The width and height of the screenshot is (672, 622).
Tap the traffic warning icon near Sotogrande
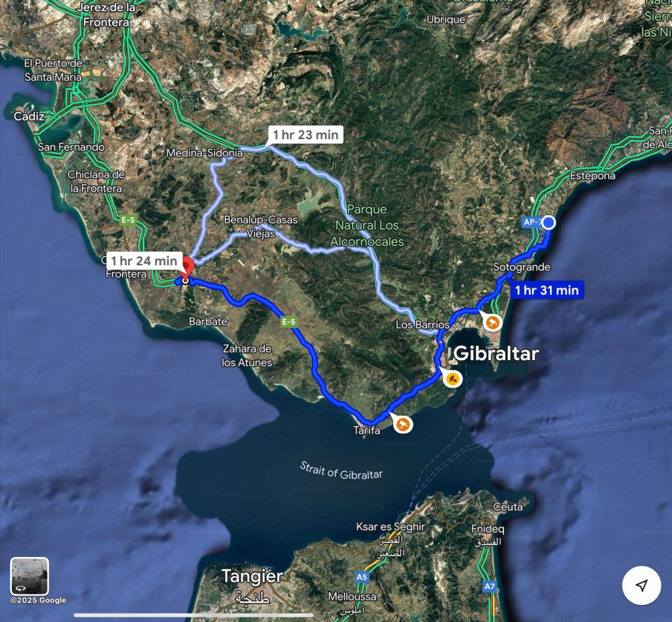[x=493, y=322]
